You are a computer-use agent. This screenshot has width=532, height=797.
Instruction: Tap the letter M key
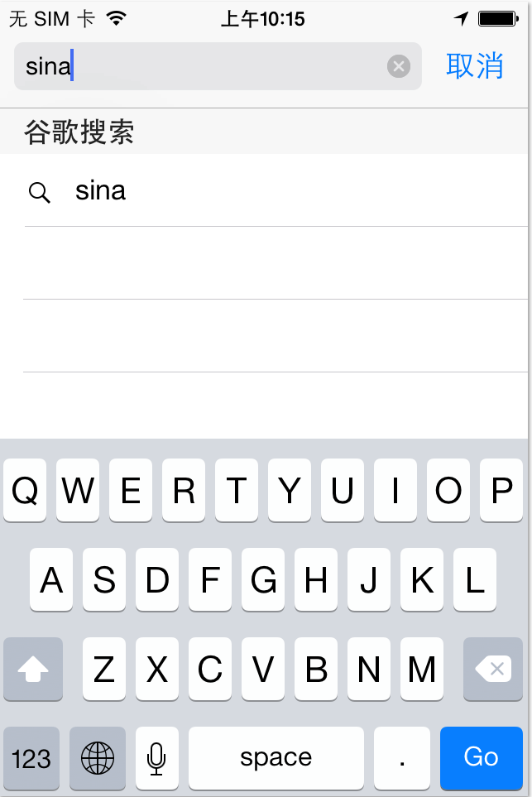(422, 670)
